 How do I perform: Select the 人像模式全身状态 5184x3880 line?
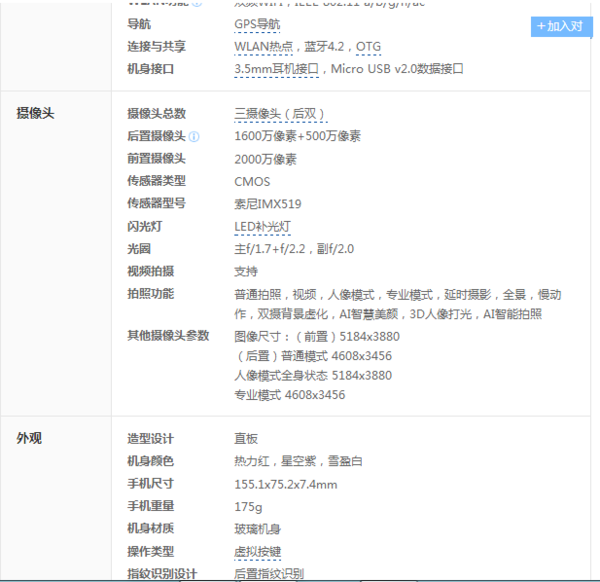(x=313, y=375)
